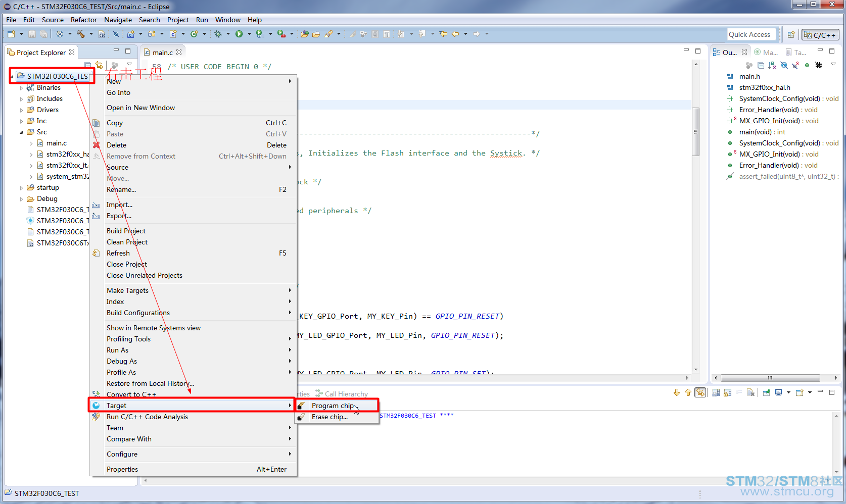Viewport: 846px width, 504px height.
Task: Click the Show Previous Message up arrow icon
Action: 688,392
